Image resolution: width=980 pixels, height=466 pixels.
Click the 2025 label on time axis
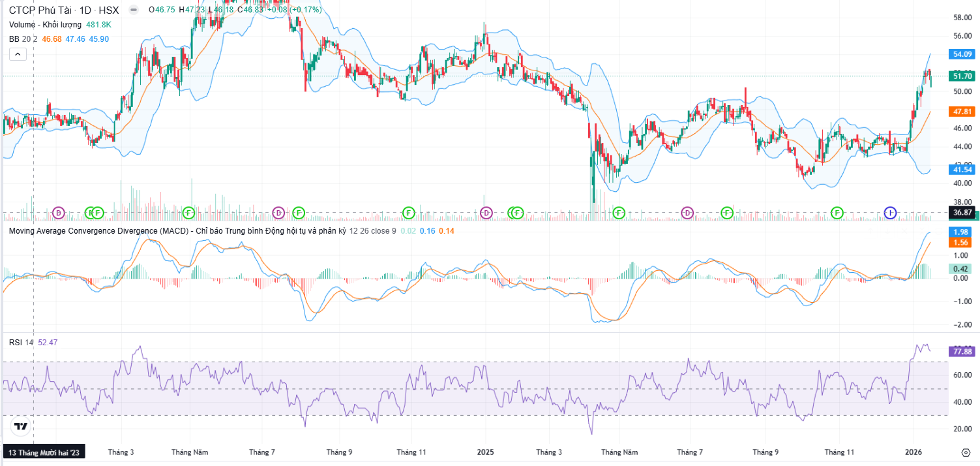486,452
